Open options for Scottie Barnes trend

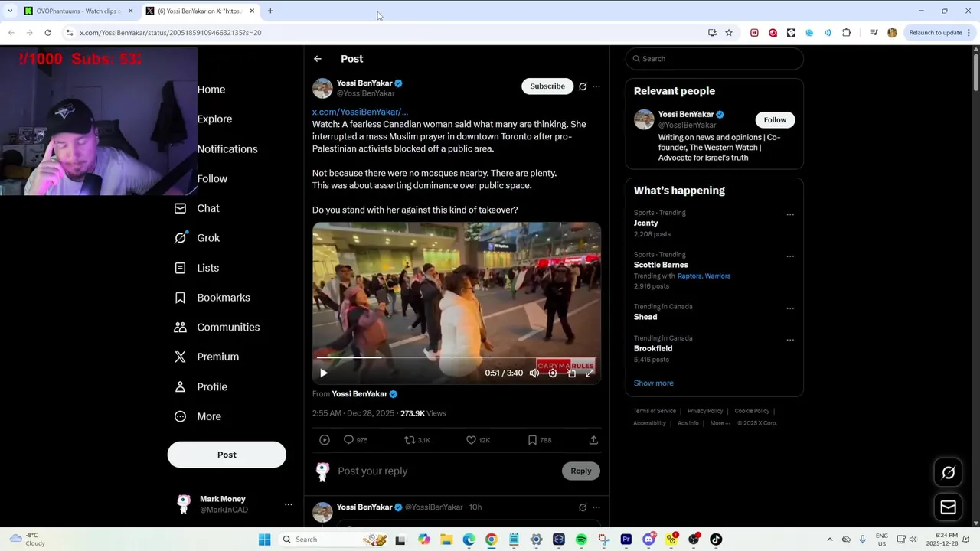tap(790, 256)
